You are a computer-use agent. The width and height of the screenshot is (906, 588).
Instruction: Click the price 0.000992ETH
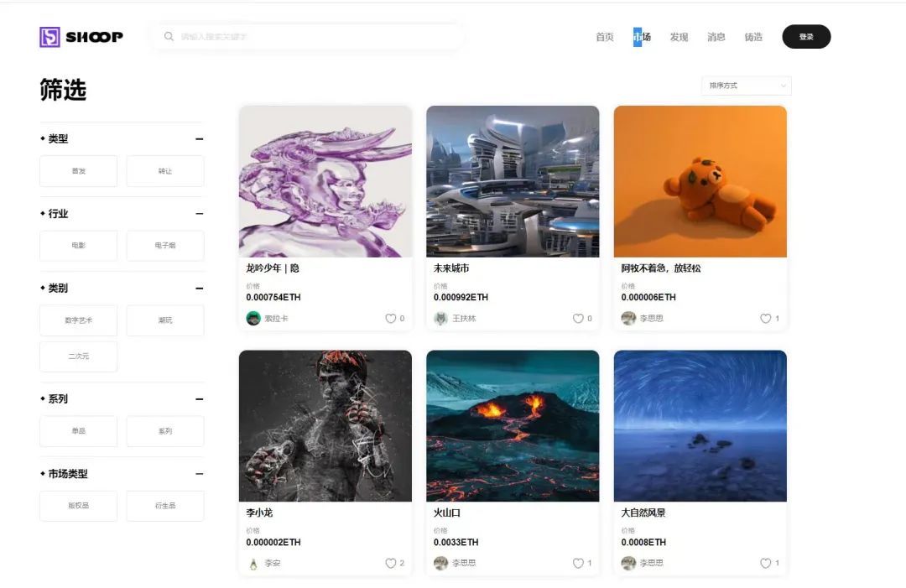coord(461,298)
